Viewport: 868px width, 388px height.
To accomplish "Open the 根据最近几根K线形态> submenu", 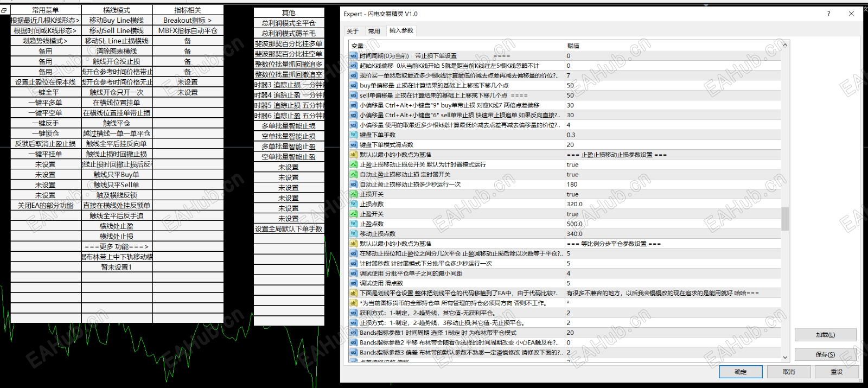I will 46,20.
